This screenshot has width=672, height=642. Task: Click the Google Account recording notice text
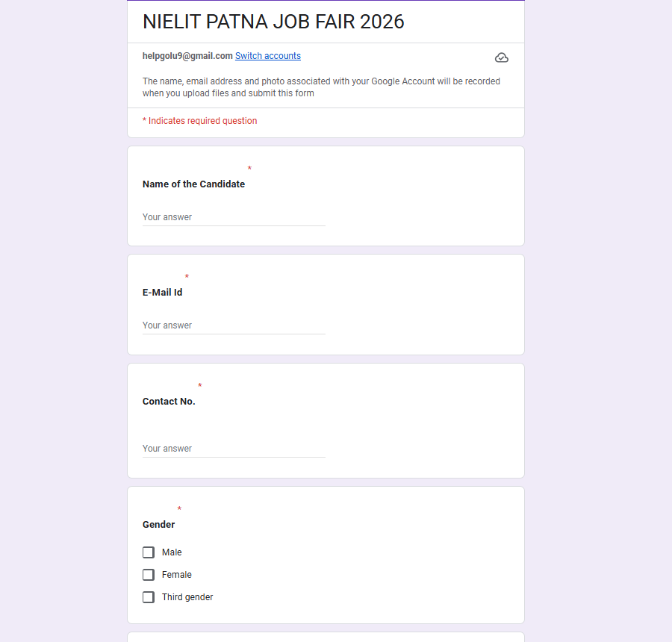point(321,87)
